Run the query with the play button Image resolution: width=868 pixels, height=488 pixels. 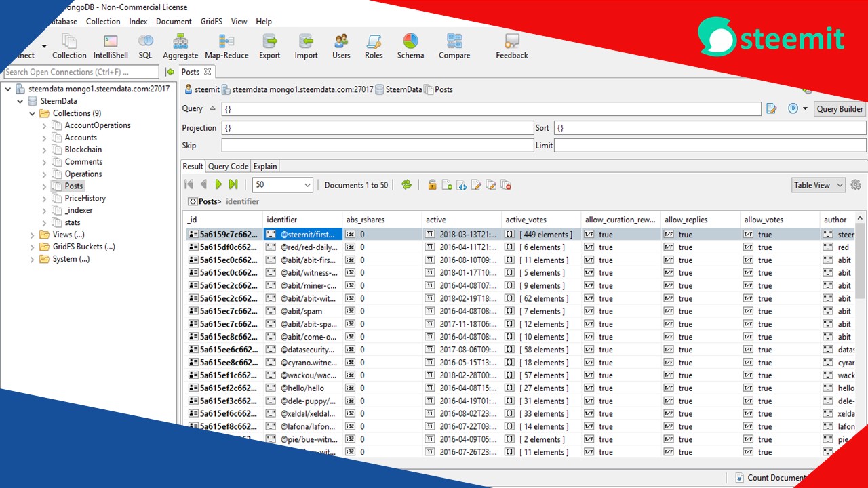coord(793,108)
